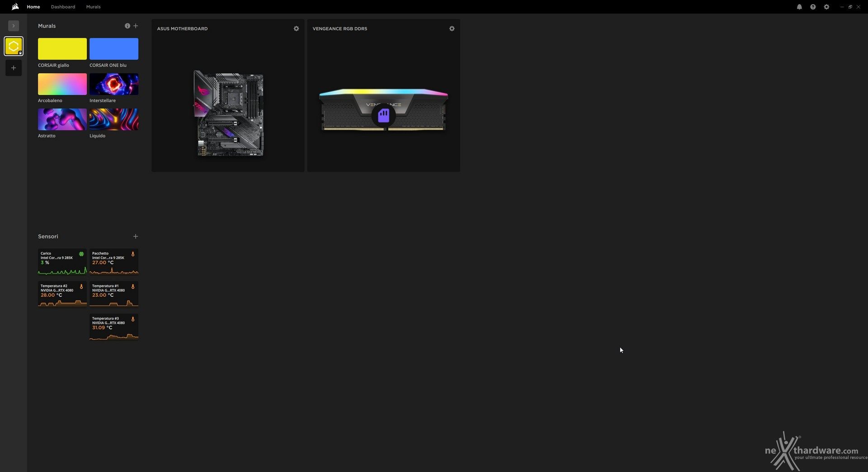Click the Astratto label
868x472 pixels.
click(x=47, y=136)
